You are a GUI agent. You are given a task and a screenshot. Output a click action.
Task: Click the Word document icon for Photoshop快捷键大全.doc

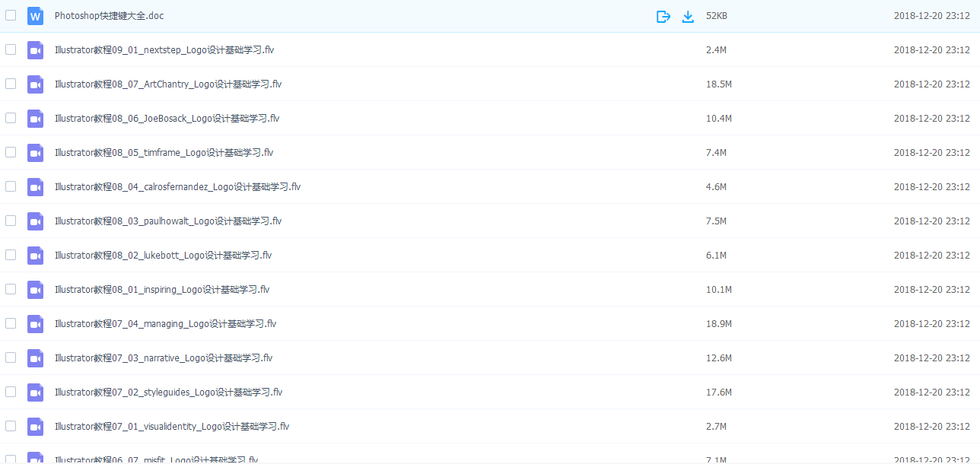(x=35, y=16)
